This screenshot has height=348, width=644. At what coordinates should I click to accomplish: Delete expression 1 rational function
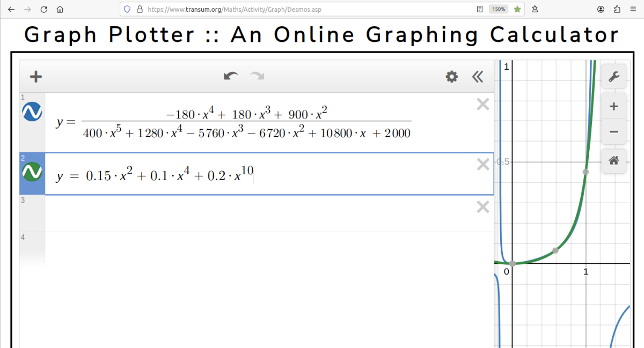coord(483,104)
